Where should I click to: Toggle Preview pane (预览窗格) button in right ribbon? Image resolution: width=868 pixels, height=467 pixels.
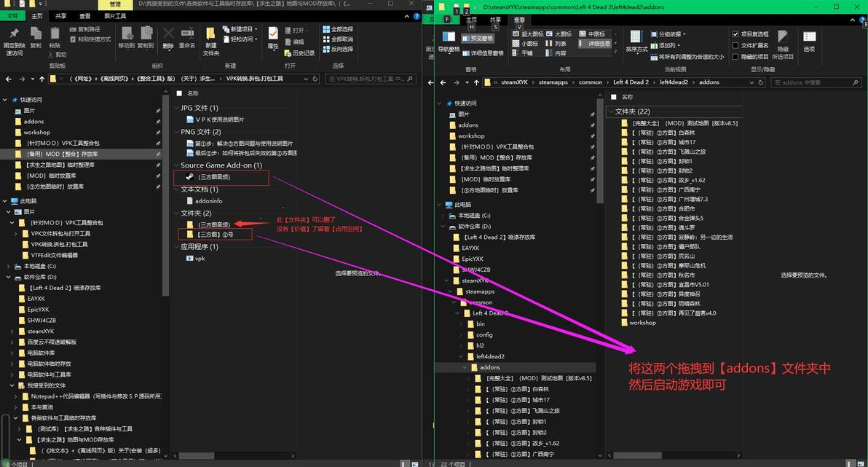pyautogui.click(x=477, y=38)
